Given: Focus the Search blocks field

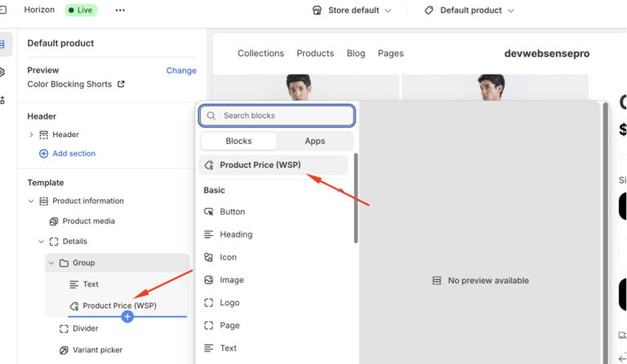Looking at the screenshot, I should 277,115.
